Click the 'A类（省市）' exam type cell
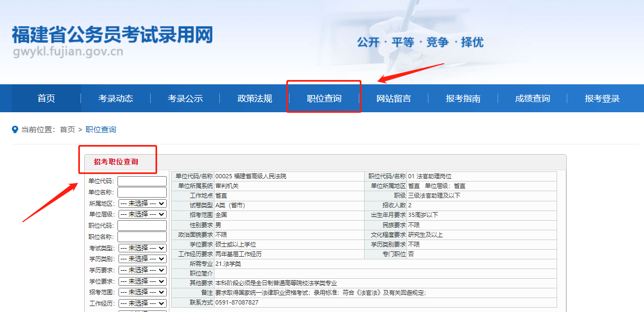This screenshot has height=312, width=644. click(x=290, y=205)
